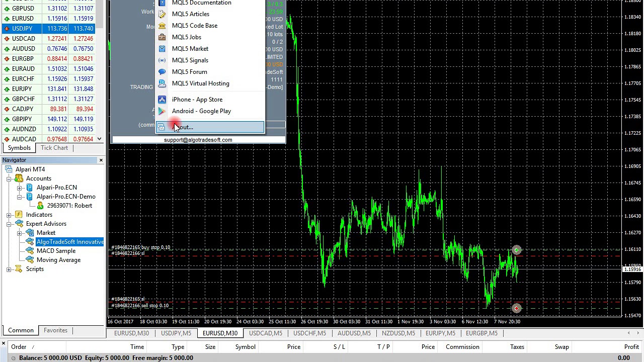
Task: Open the AUDUSD,M5 chart tab
Action: 354,333
